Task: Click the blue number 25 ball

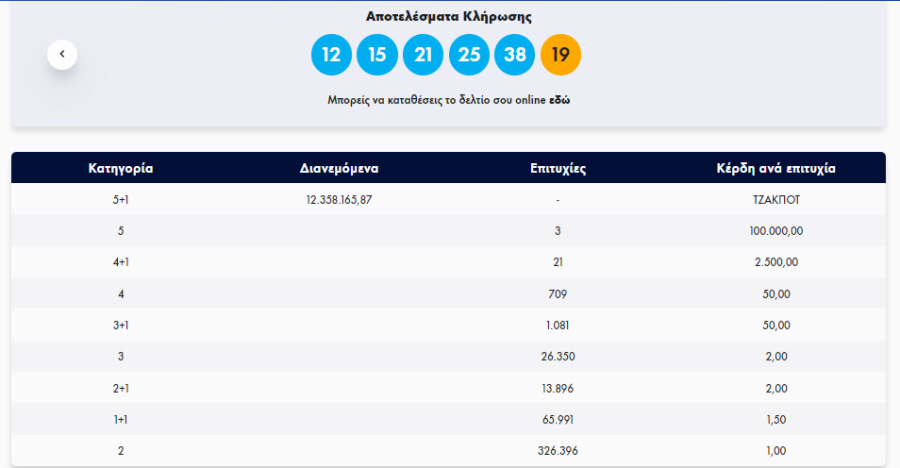Action: (x=469, y=54)
